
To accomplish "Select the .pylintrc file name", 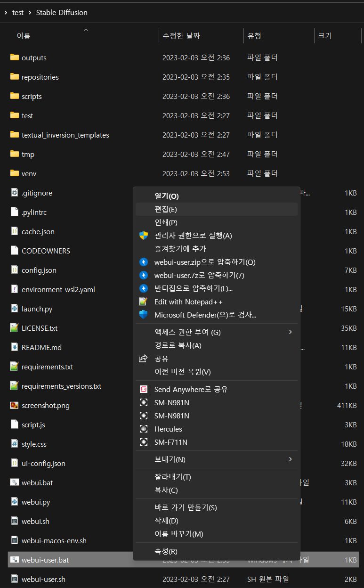I will pyautogui.click(x=34, y=212).
